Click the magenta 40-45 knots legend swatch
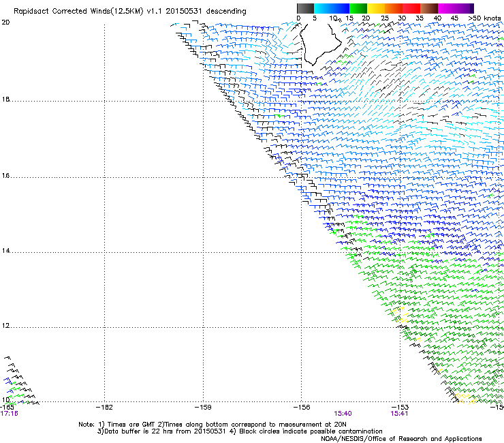504x443 pixels. [x=447, y=8]
